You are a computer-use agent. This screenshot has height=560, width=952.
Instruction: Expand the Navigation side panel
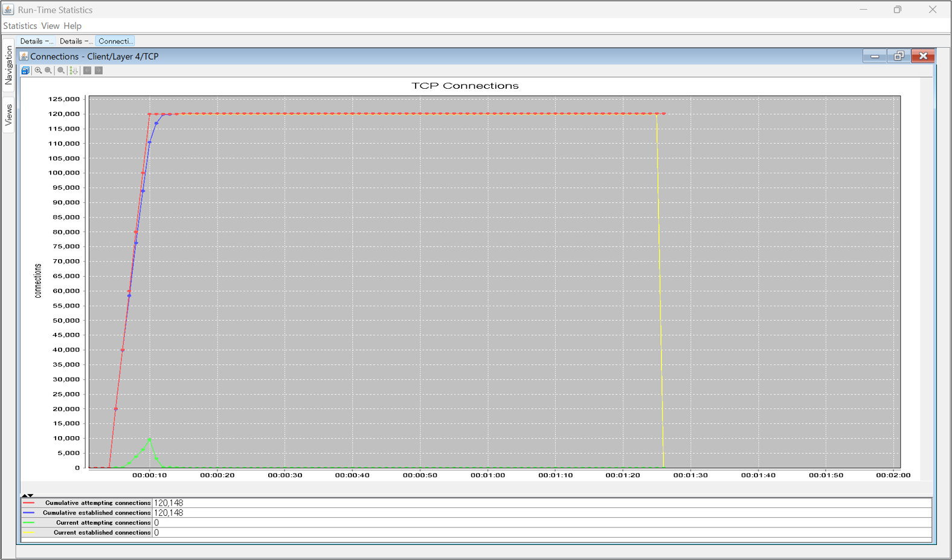tap(8, 65)
